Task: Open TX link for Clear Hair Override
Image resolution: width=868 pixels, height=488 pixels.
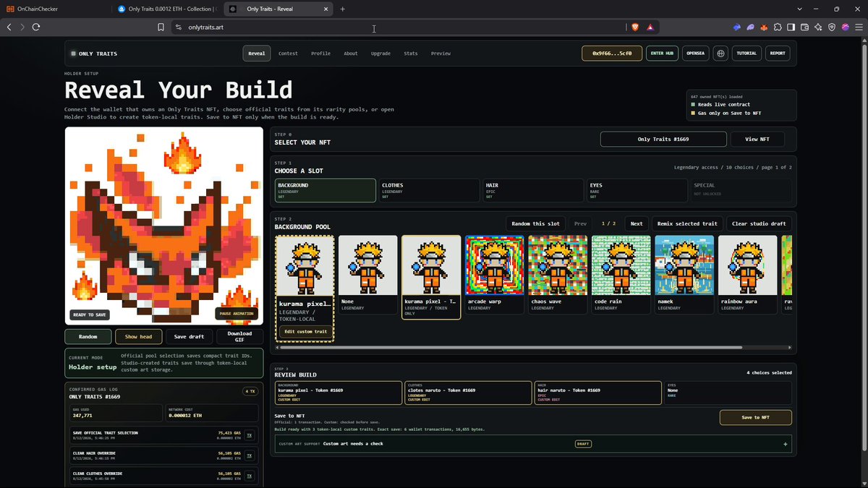Action: coord(249,455)
